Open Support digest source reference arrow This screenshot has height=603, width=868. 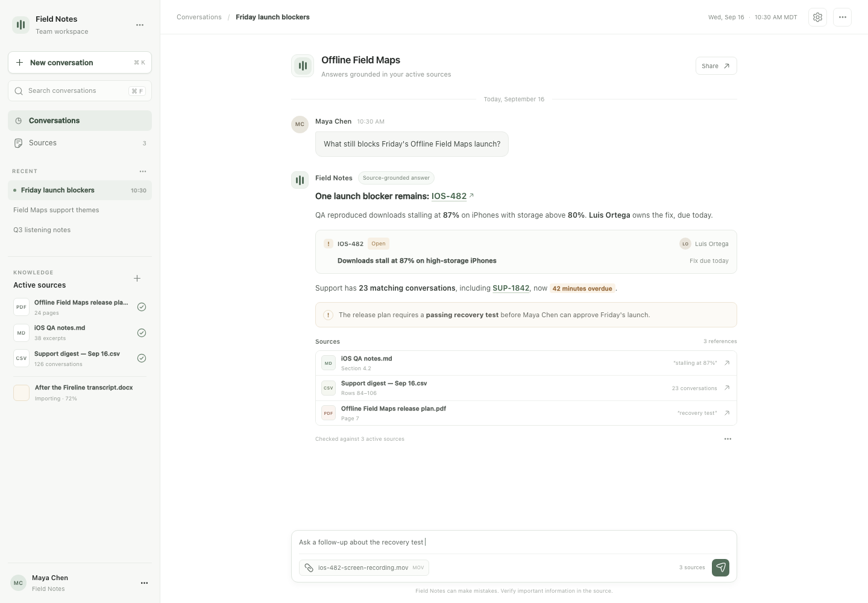tap(727, 388)
